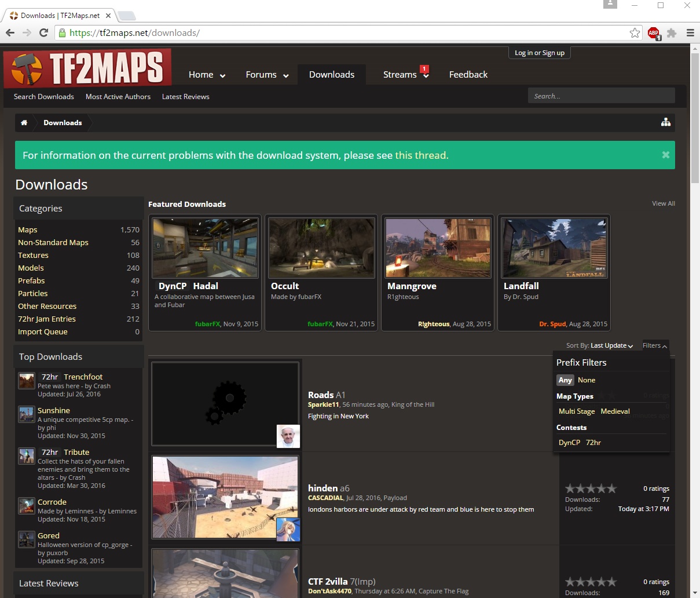
Task: Select the Any prefix filter
Action: point(566,380)
